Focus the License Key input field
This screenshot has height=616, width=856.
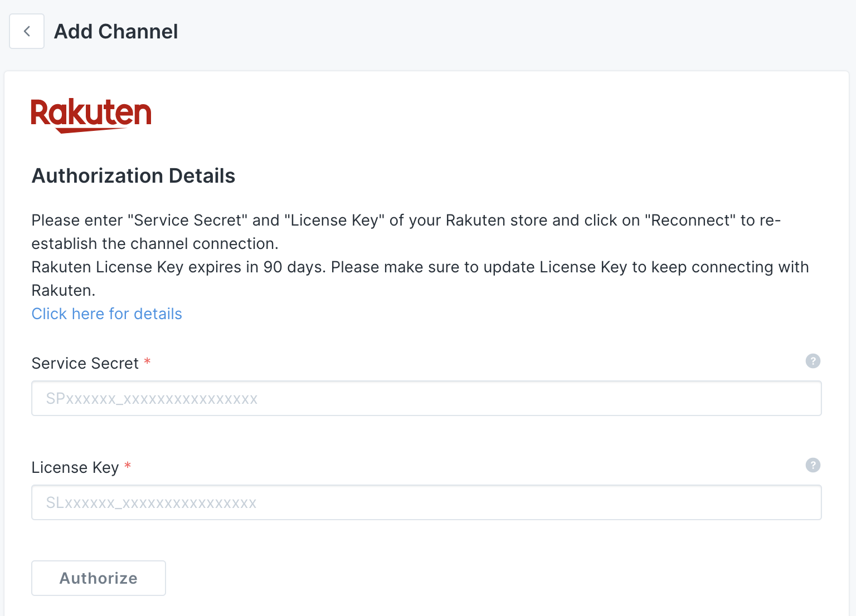coord(426,503)
